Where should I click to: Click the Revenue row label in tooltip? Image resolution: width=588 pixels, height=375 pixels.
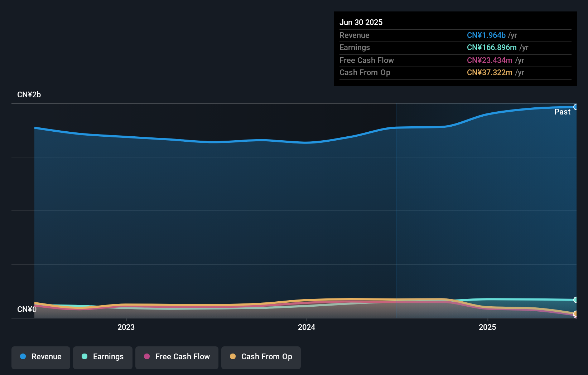click(x=355, y=35)
